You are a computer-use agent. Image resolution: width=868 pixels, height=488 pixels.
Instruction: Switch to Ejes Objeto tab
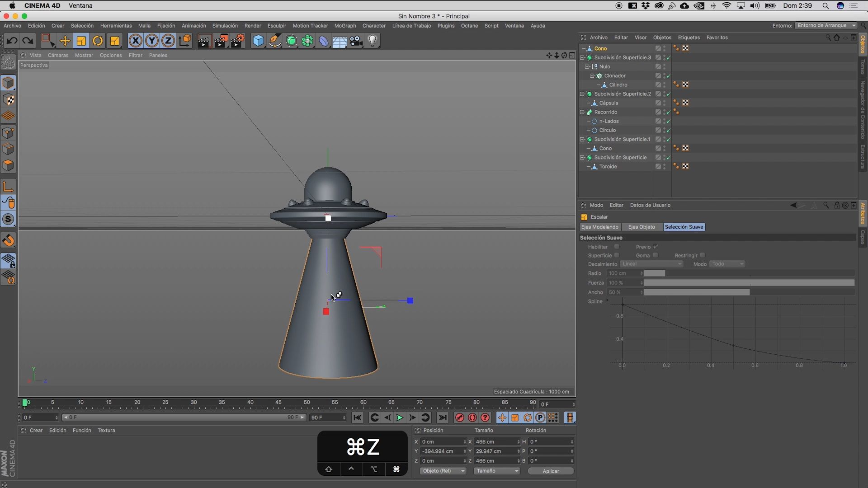pos(641,227)
